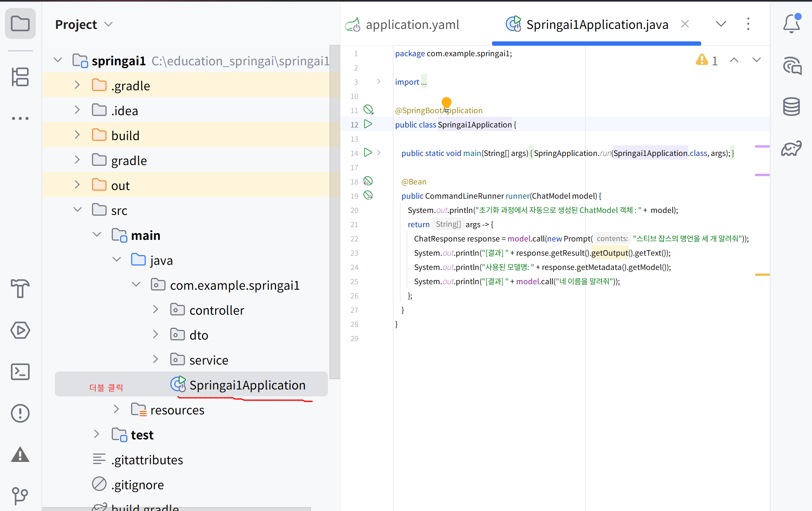Click run gutter icon beside main method
This screenshot has width=812, height=511.
tap(368, 153)
